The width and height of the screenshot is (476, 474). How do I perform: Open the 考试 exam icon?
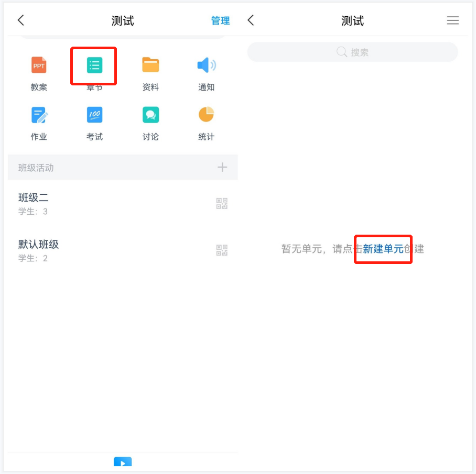[x=94, y=115]
